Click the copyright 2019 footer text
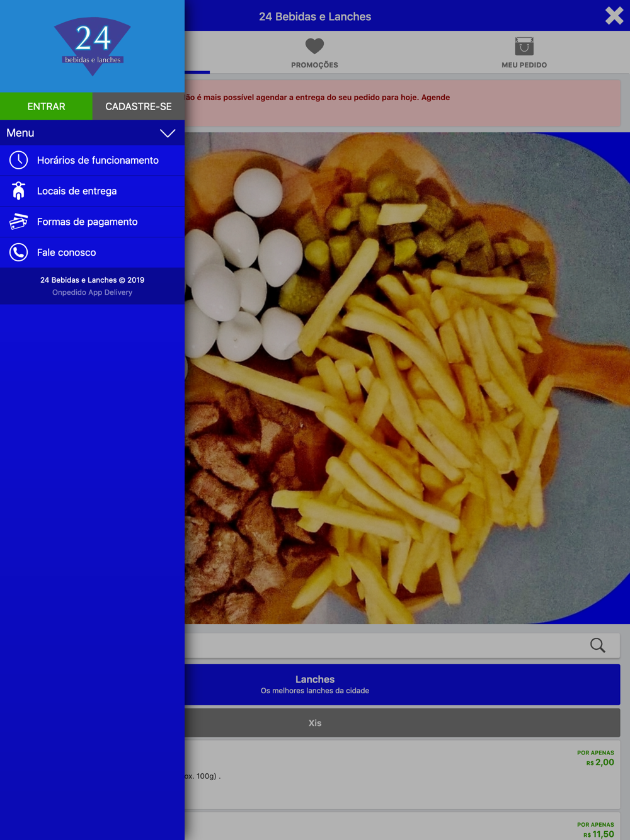The width and height of the screenshot is (630, 840). 93,280
